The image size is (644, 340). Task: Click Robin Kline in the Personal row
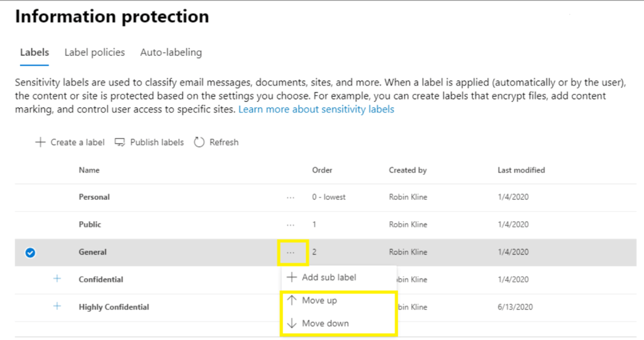click(408, 197)
